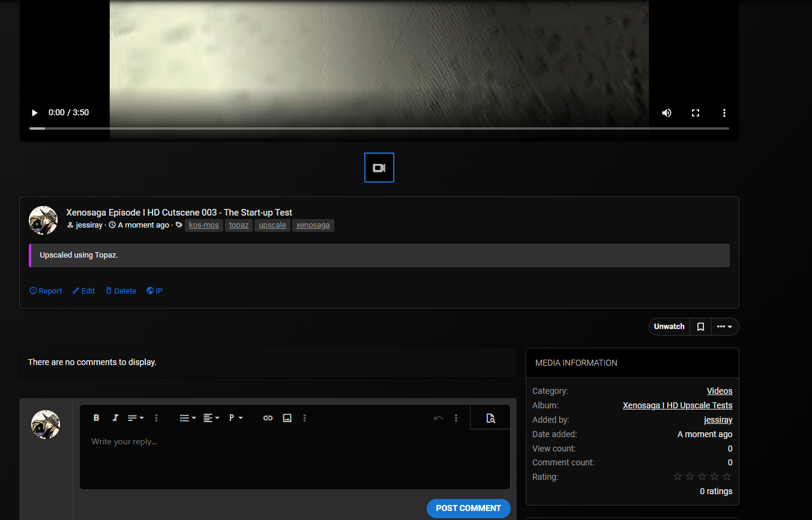812x520 pixels.
Task: Click 'There are no comments to display.' text
Action: (92, 362)
